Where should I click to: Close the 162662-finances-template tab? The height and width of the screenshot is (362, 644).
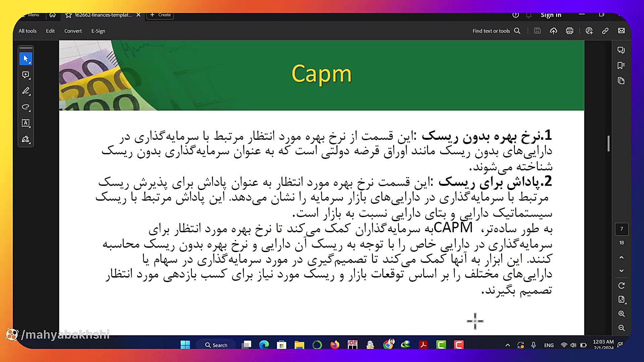[139, 15]
